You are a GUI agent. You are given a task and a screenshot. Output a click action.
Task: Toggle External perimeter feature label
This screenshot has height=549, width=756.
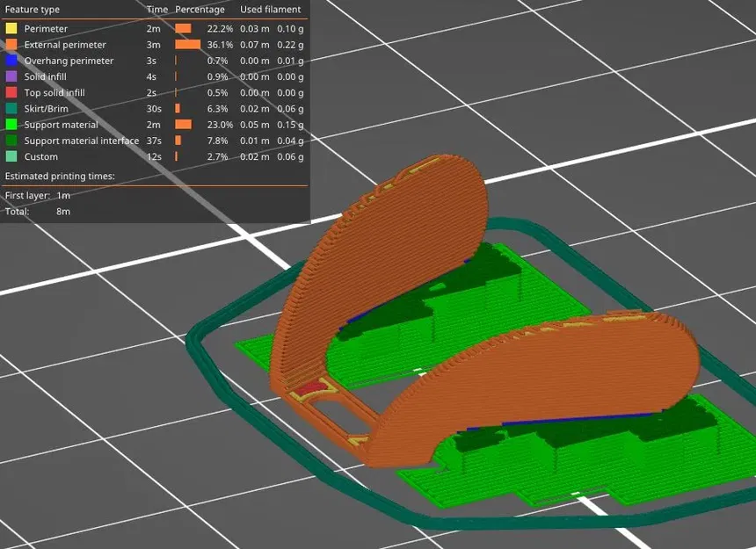[x=65, y=45]
